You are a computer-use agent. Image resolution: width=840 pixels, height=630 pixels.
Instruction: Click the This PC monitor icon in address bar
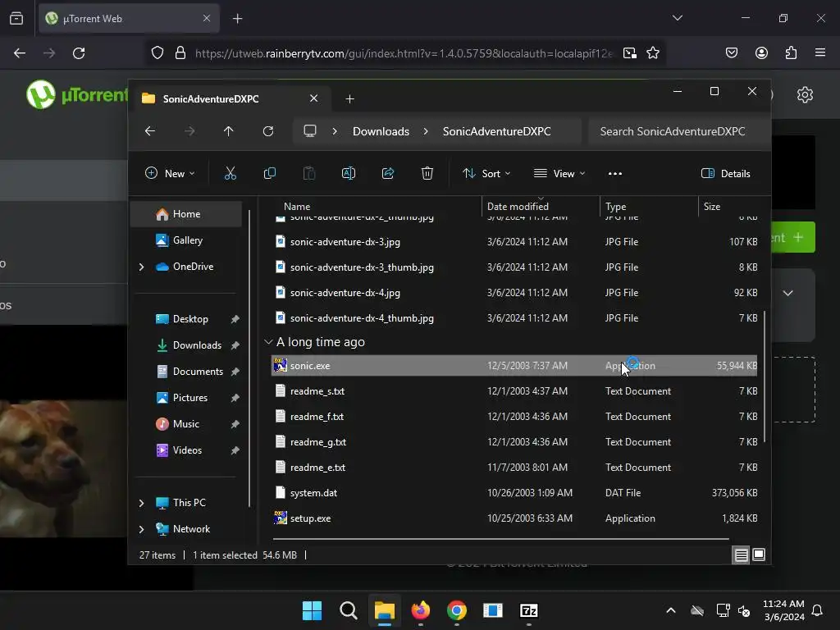[309, 131]
